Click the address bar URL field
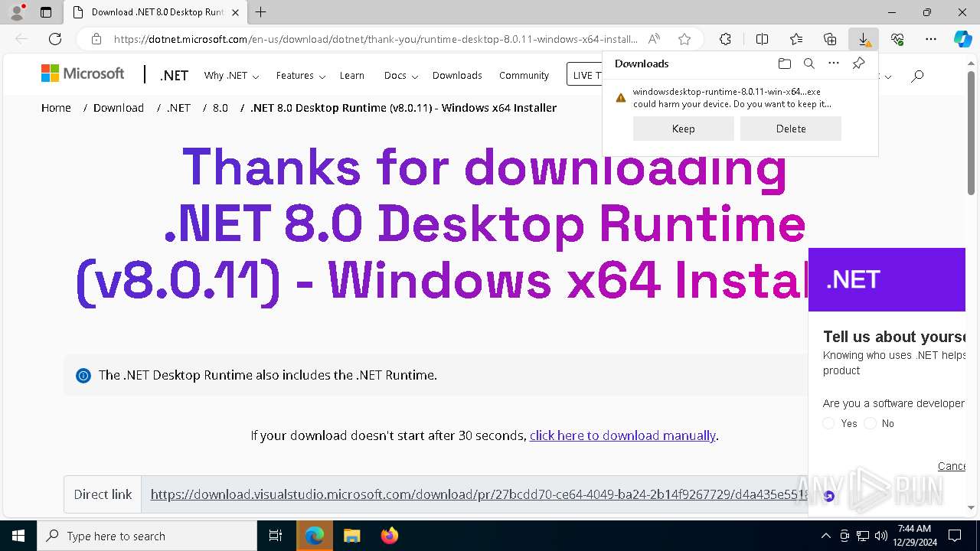Screen dimensions: 980x551 [x=375, y=39]
